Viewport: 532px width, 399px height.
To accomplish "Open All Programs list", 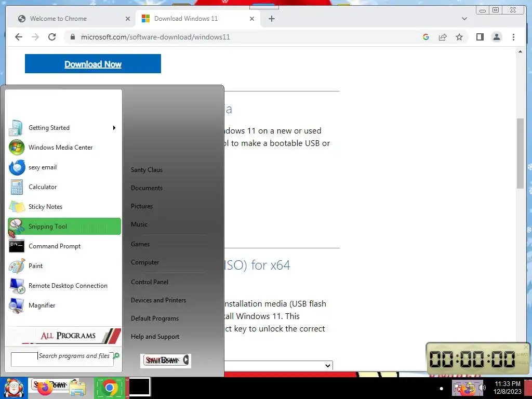I will (x=64, y=336).
